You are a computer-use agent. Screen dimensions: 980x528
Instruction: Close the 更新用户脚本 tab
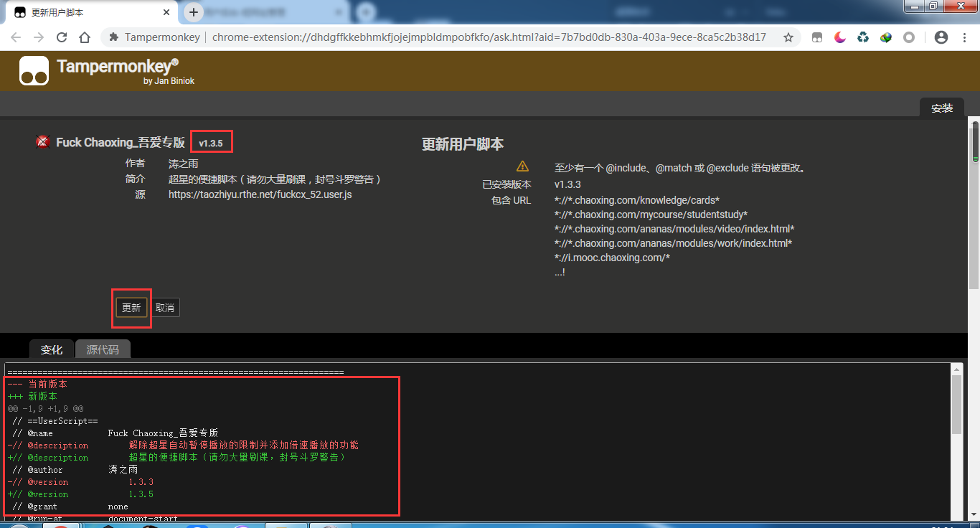tap(166, 13)
